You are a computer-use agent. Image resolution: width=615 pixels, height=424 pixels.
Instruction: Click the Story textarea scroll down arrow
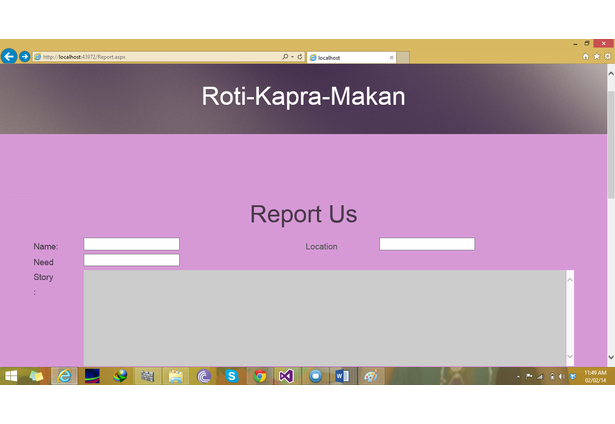click(x=570, y=357)
